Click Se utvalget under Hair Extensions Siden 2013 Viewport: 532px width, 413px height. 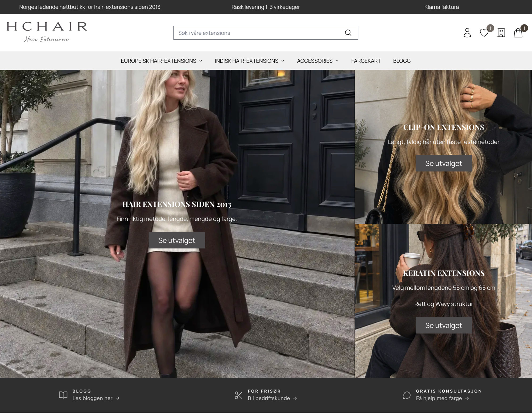(177, 240)
